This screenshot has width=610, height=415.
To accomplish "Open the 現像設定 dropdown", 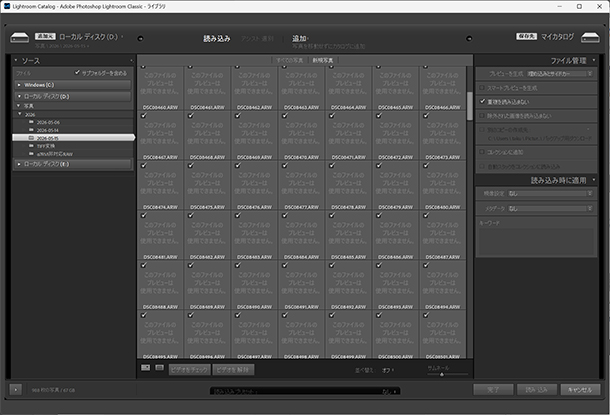I will [550, 193].
